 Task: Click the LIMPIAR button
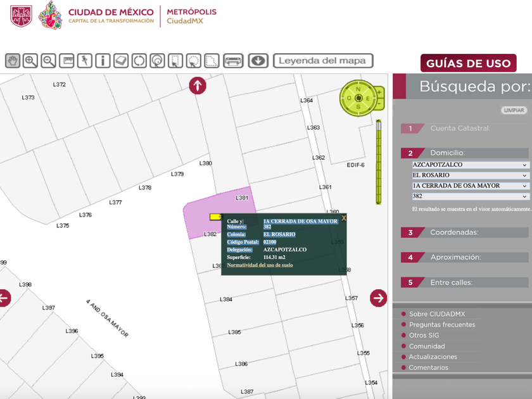point(514,110)
